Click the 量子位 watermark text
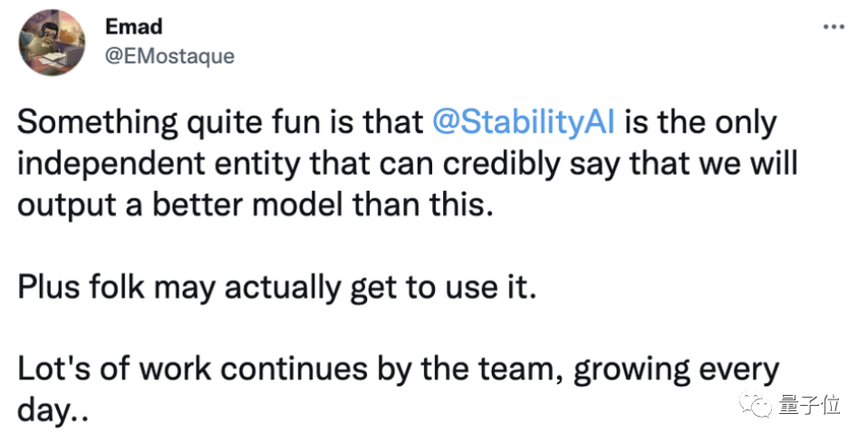 point(809,406)
